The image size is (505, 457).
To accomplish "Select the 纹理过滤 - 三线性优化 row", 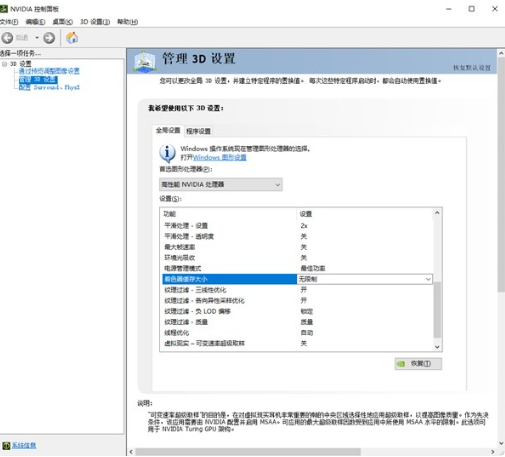I will pos(298,290).
